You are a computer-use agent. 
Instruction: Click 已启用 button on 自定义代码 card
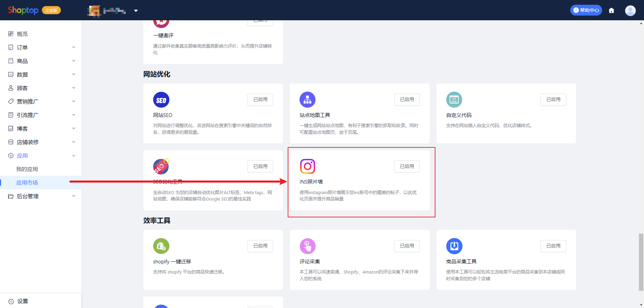click(x=553, y=99)
